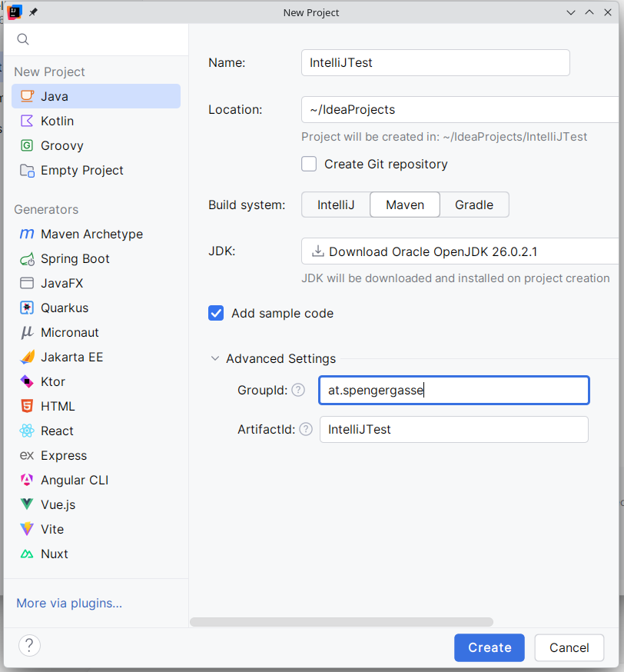624x672 pixels.
Task: Click into the Location path field
Action: (x=460, y=110)
